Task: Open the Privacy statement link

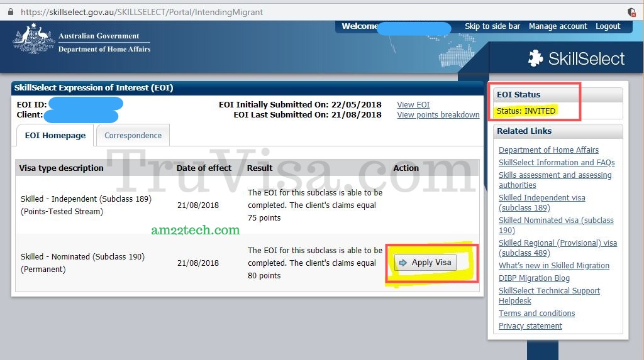Action: pyautogui.click(x=530, y=326)
